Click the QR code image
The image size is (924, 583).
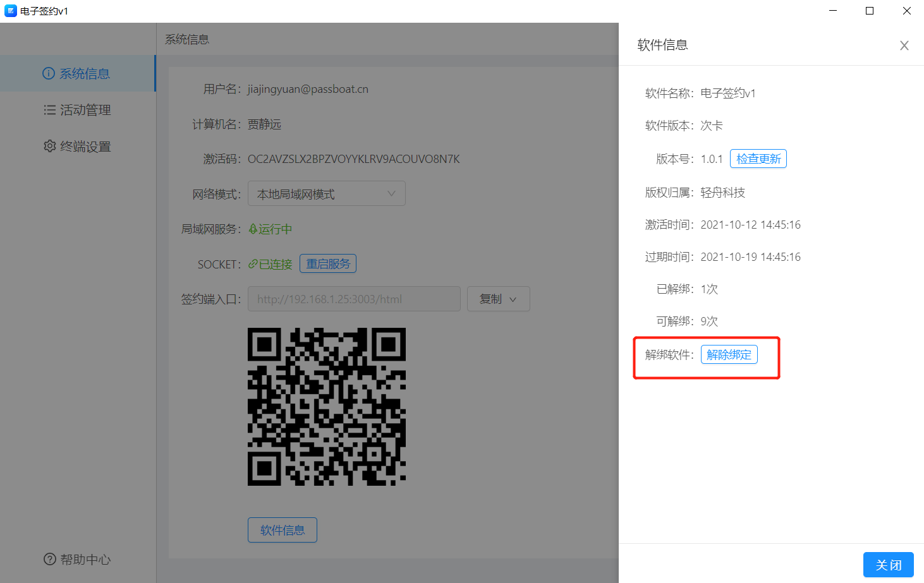click(x=327, y=407)
